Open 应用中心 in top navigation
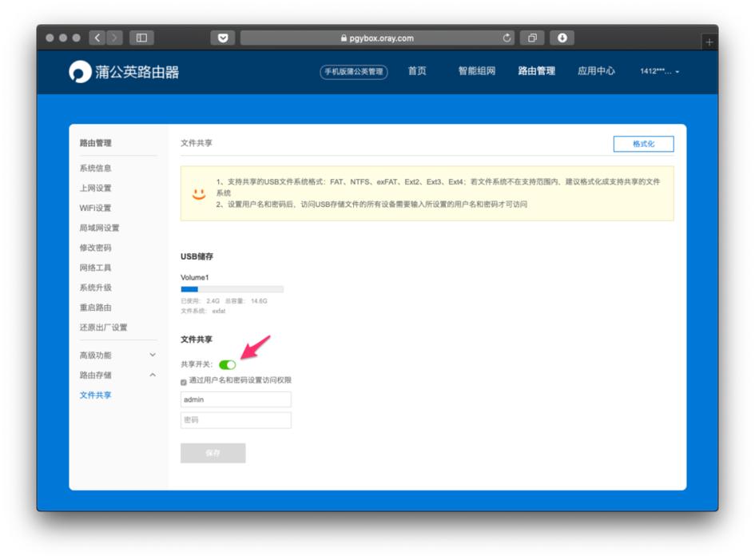755x560 pixels. pyautogui.click(x=596, y=71)
